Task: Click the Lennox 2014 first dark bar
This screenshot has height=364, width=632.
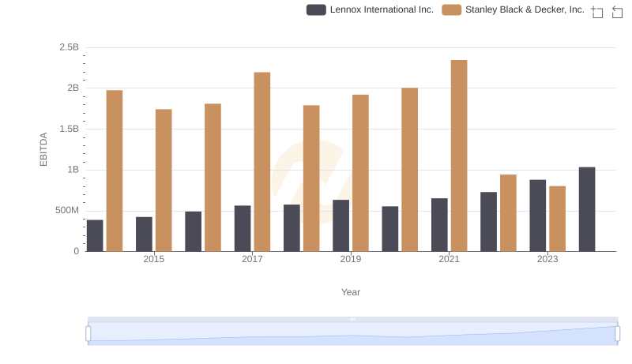Action: pos(95,235)
